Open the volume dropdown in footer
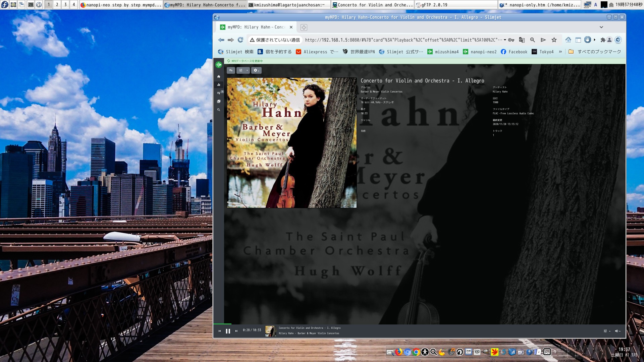Viewport: 644px width, 362px height. tap(618, 331)
